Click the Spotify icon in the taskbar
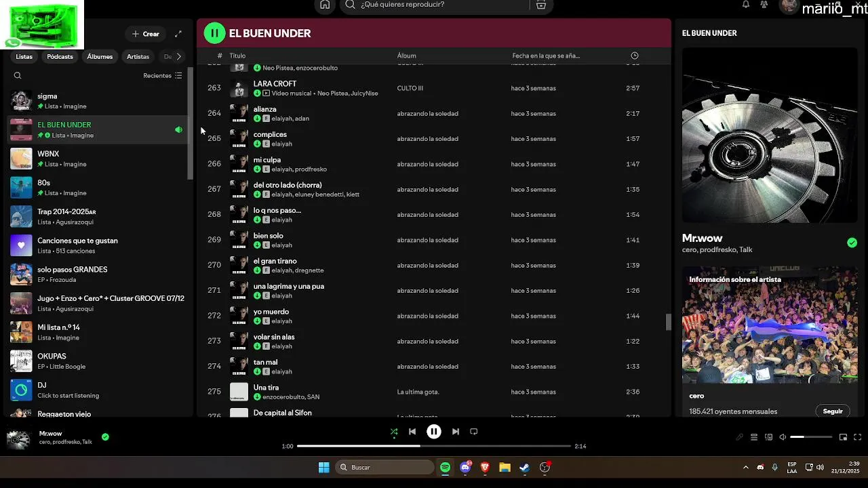The height and width of the screenshot is (488, 868). pyautogui.click(x=445, y=468)
